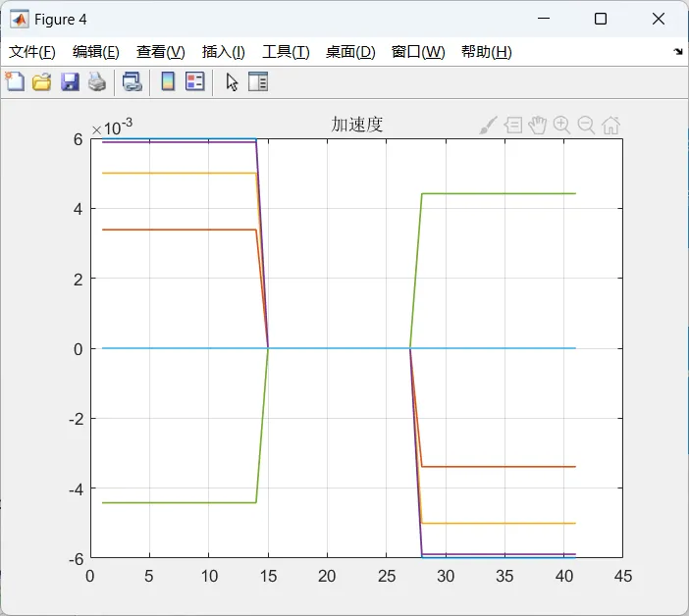689x616 pixels.
Task: Create a new figure with New icon
Action: point(15,81)
